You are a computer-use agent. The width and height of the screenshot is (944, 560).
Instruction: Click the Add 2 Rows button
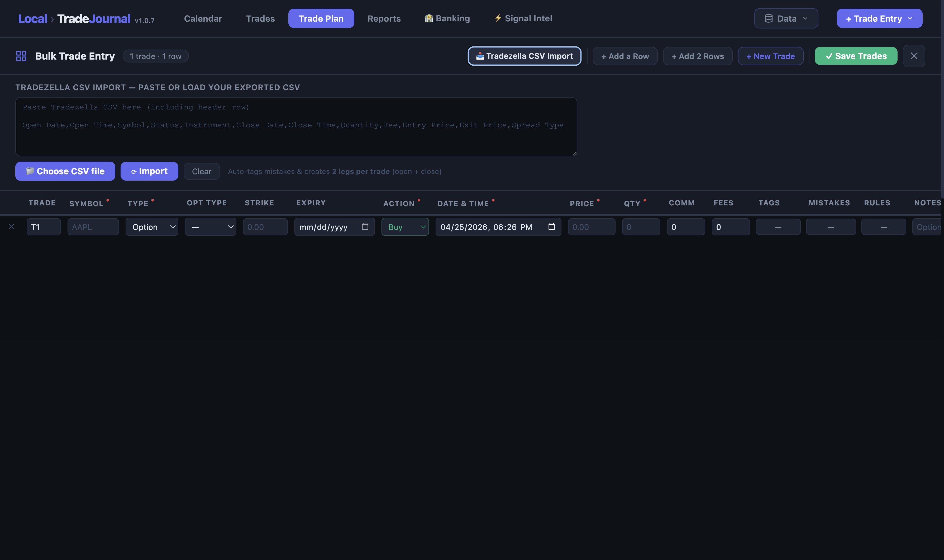tap(697, 56)
